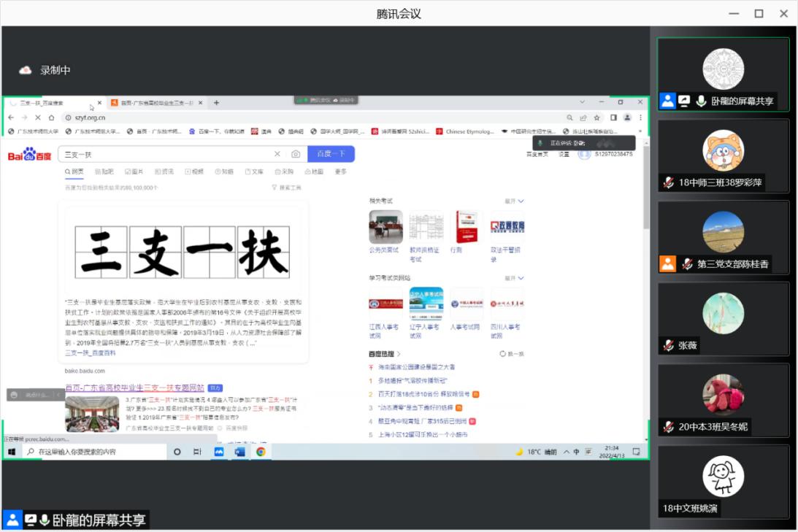Toggle muted mic of participant 张薇
798x532 pixels.
click(668, 346)
